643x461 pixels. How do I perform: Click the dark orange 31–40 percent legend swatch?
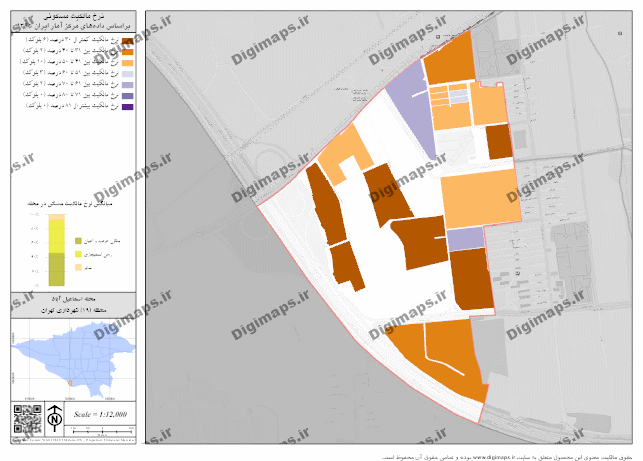click(x=128, y=52)
